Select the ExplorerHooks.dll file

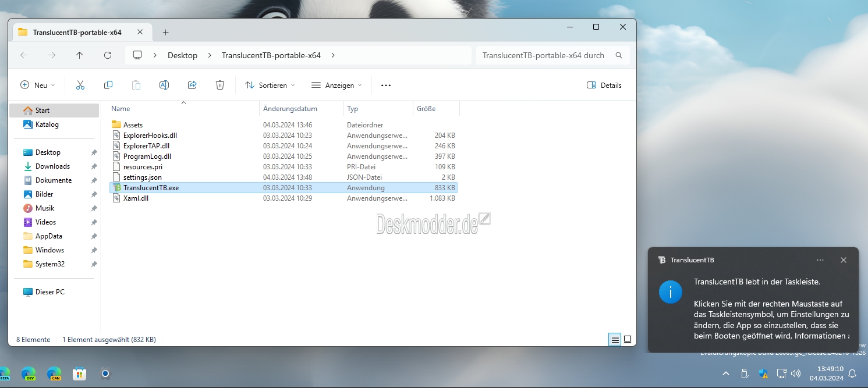coord(284,136)
